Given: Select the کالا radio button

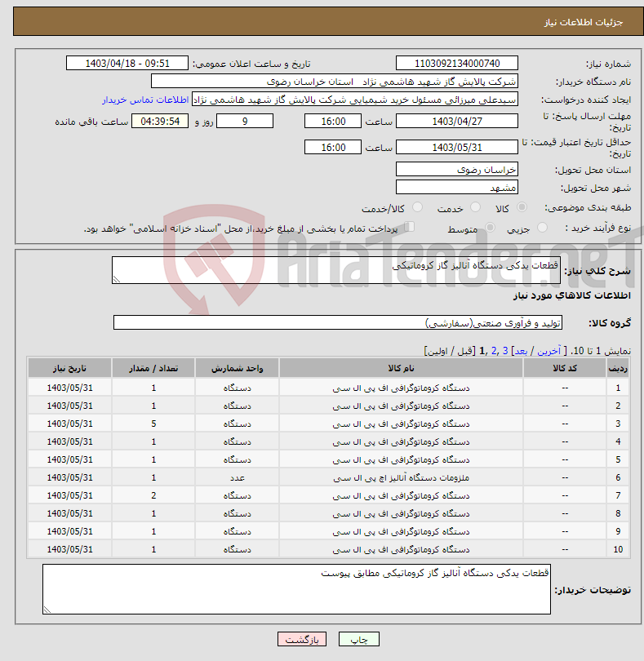Looking at the screenshot, I should point(522,207).
